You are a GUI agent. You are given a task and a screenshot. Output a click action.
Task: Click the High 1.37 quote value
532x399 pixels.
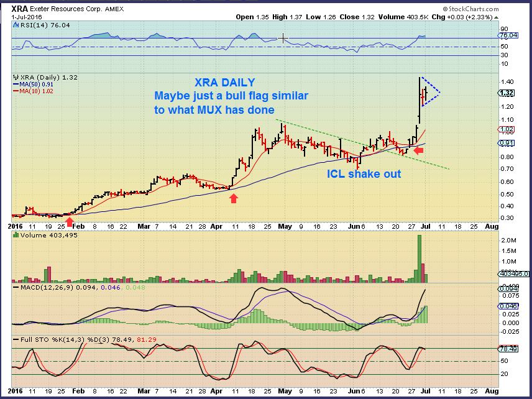pos(287,17)
